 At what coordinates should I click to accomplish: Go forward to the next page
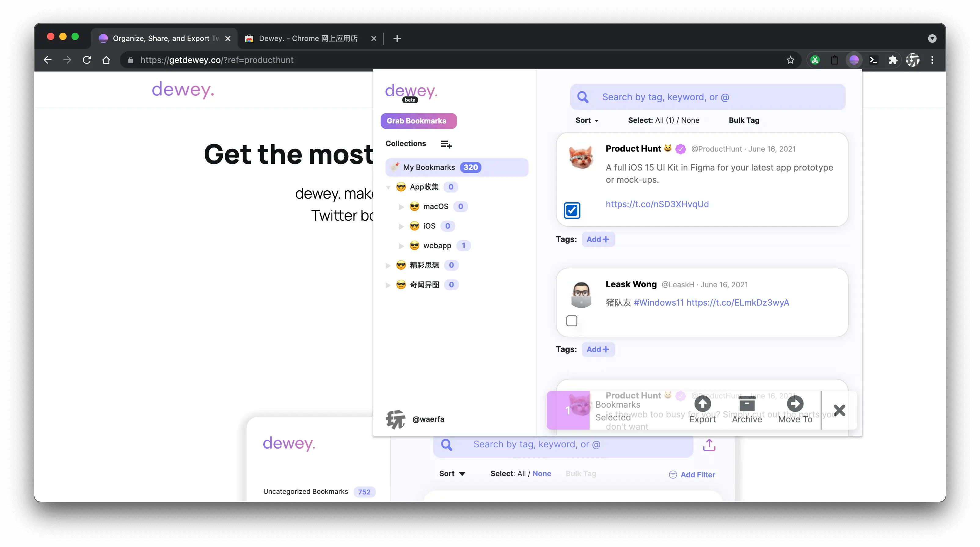click(67, 60)
